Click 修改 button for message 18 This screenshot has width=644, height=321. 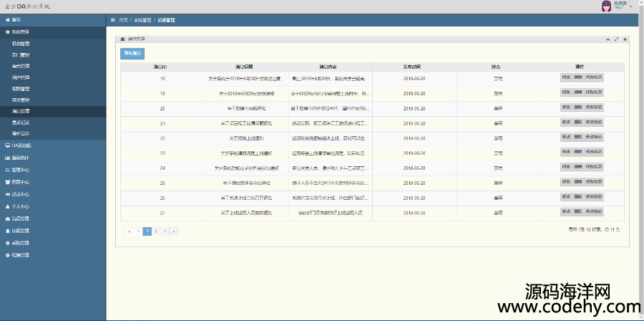point(565,77)
